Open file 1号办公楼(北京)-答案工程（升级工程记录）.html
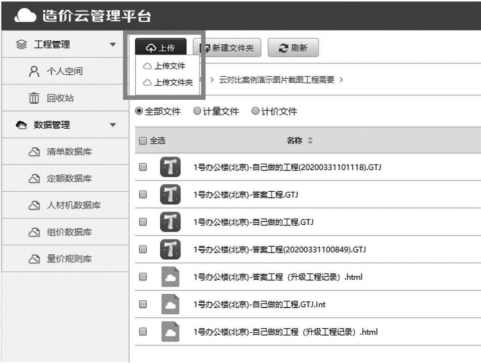Viewport: 481px width, 363px height. [x=278, y=277]
